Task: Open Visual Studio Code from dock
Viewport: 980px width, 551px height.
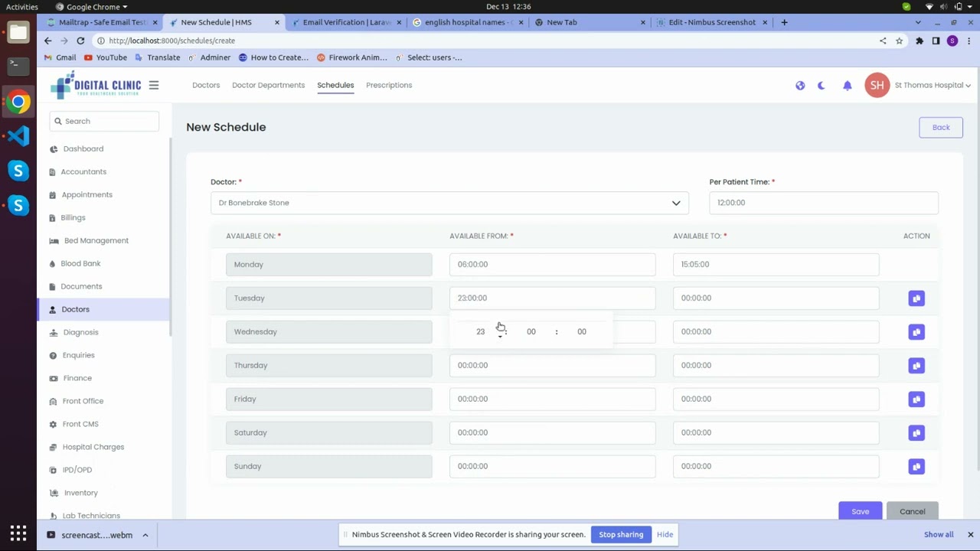Action: point(18,136)
